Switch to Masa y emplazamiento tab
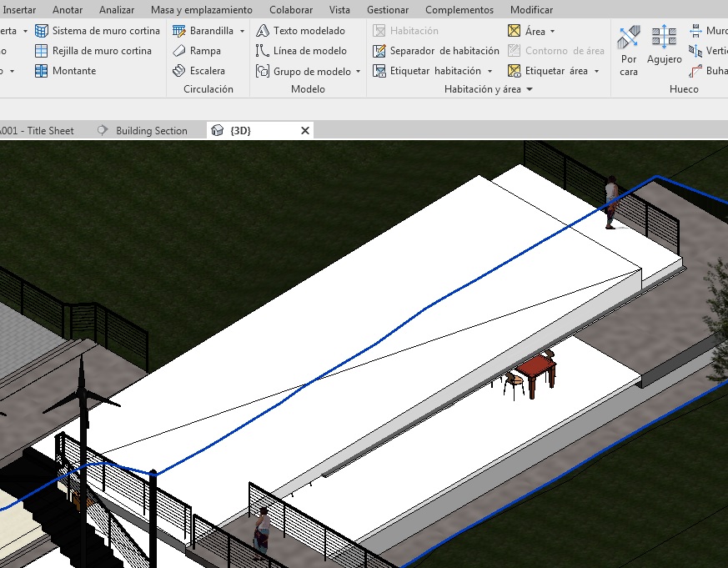Image resolution: width=728 pixels, height=568 pixels. coord(201,10)
